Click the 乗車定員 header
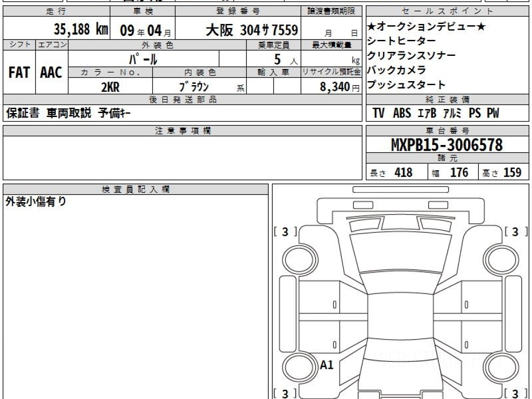This screenshot has width=532, height=399. click(x=274, y=45)
